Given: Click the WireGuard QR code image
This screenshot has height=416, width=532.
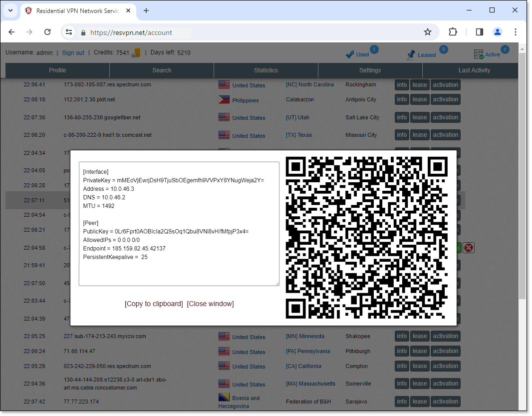Looking at the screenshot, I should pyautogui.click(x=367, y=238).
